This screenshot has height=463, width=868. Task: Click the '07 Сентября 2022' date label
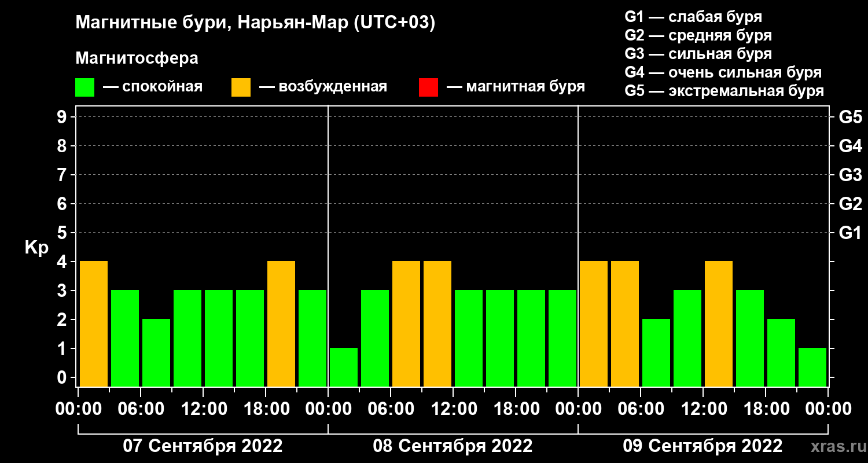[x=203, y=446]
